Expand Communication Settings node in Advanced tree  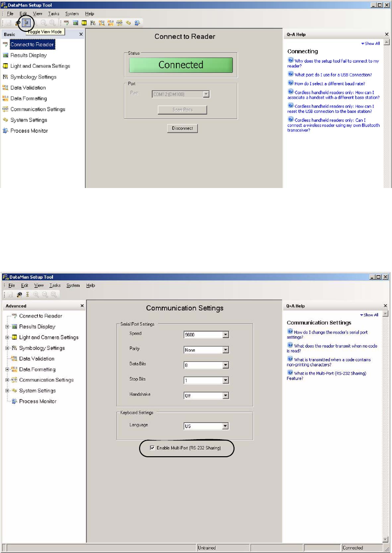(7, 380)
